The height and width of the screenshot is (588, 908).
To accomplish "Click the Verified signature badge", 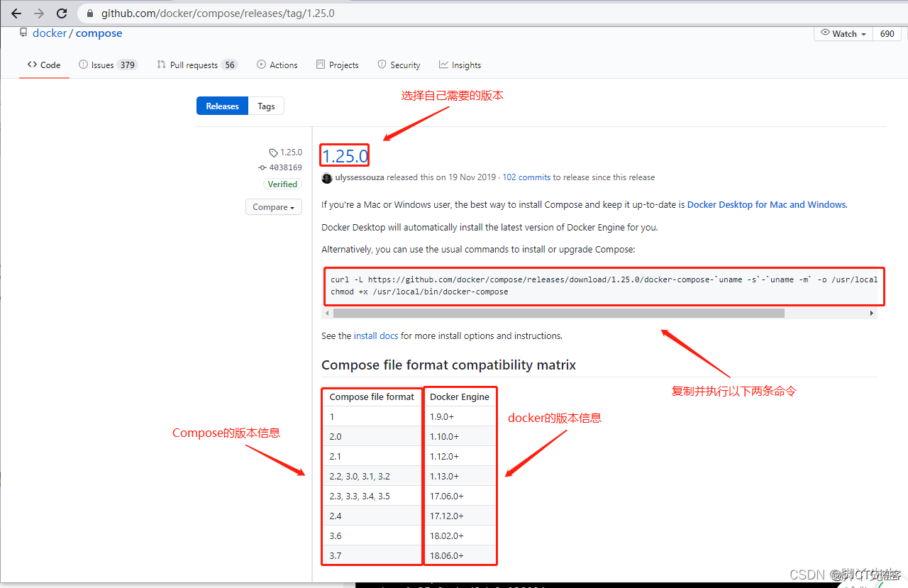I will pos(282,184).
